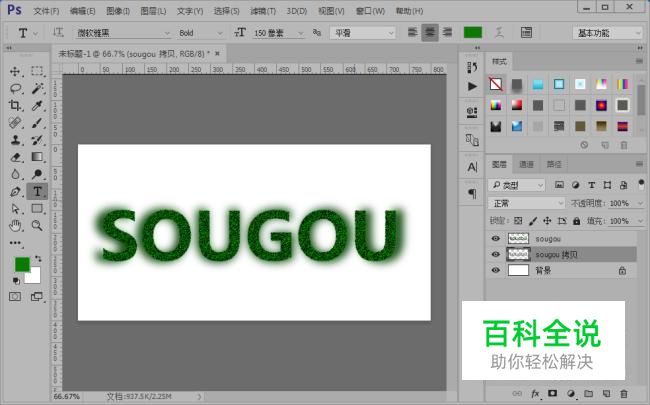Open the Actions panel play icon

click(x=472, y=86)
